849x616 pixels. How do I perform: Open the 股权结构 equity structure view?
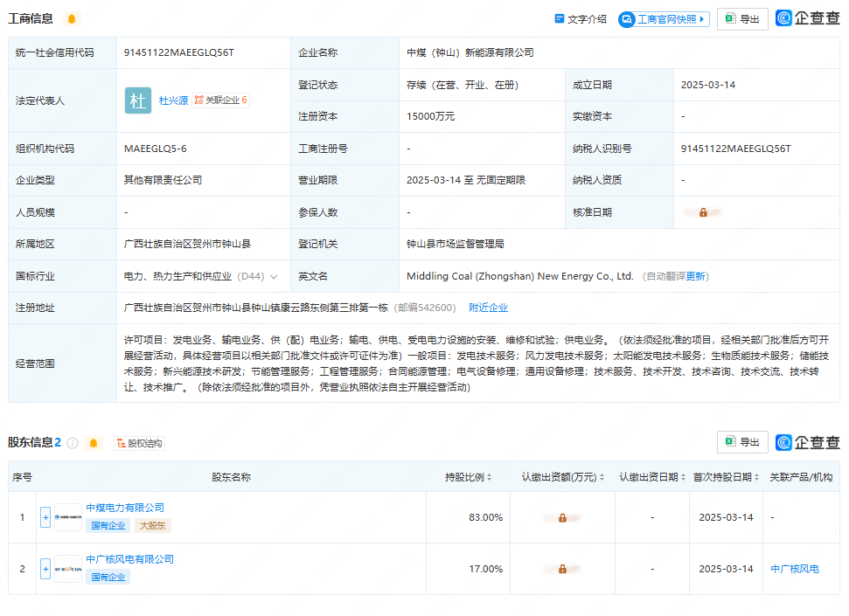pos(139,443)
